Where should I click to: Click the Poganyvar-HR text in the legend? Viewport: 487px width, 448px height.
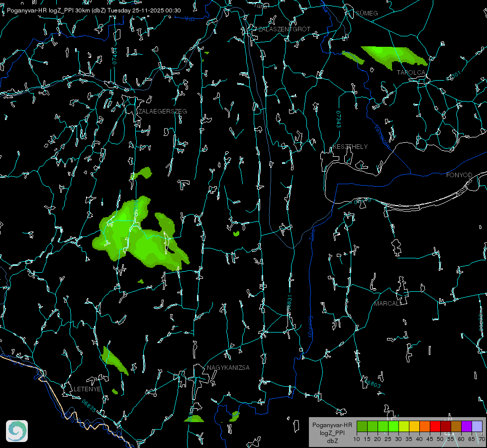[332, 425]
